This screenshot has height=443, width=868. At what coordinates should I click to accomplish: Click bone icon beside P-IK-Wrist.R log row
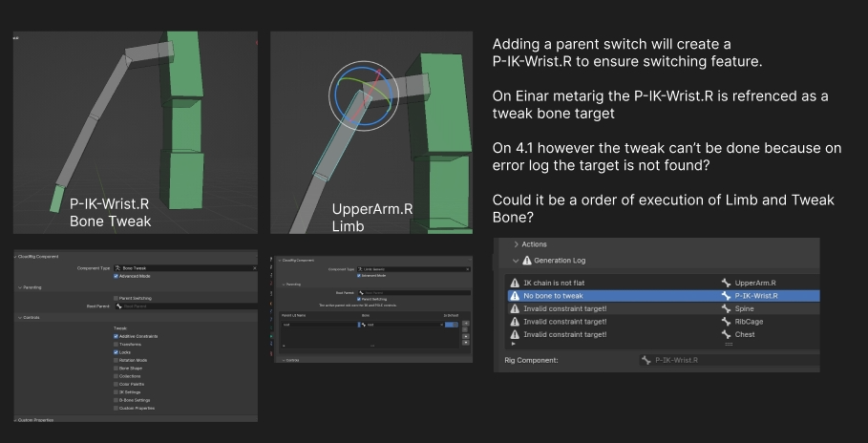[x=727, y=296]
